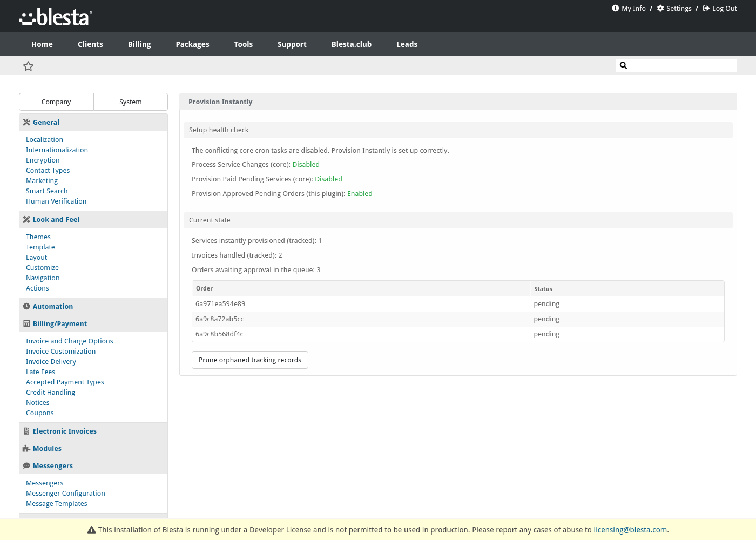The width and height of the screenshot is (756, 540).
Task: Open Credit Handling settings
Action: (x=50, y=392)
